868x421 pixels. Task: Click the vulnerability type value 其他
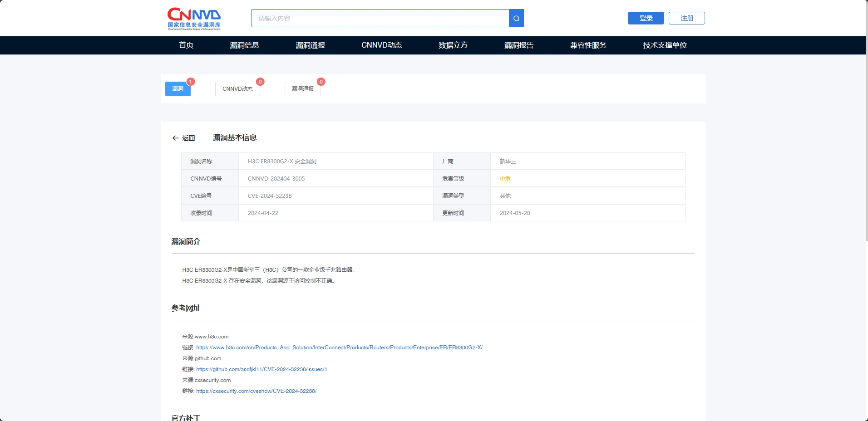click(x=505, y=196)
